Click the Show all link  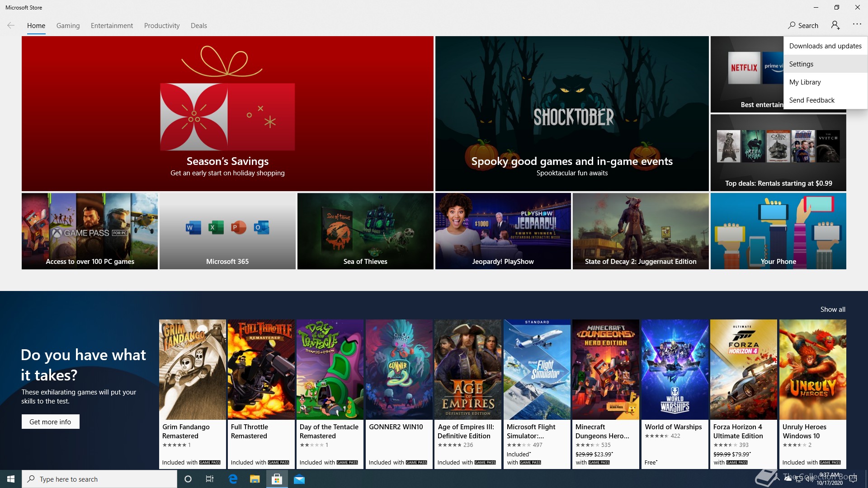833,310
